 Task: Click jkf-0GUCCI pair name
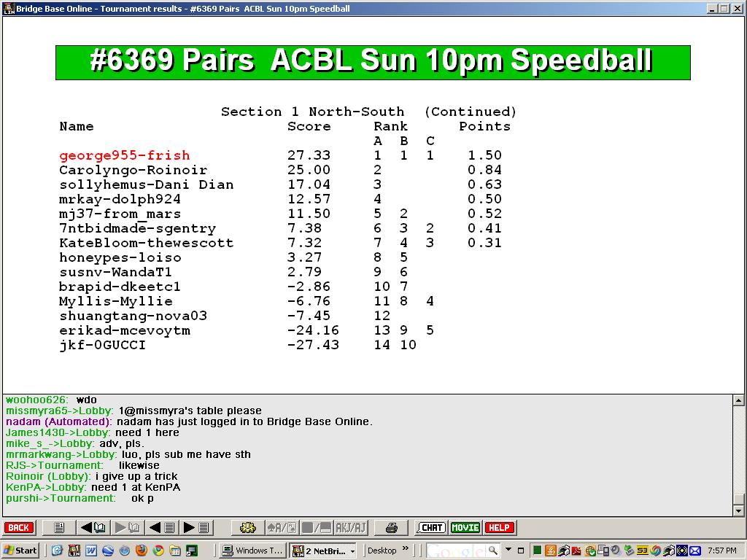pos(102,345)
